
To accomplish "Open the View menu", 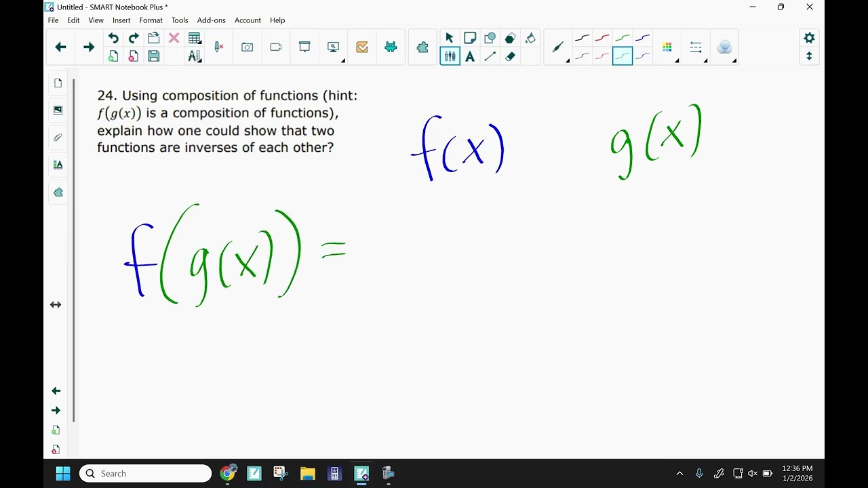I will click(96, 20).
